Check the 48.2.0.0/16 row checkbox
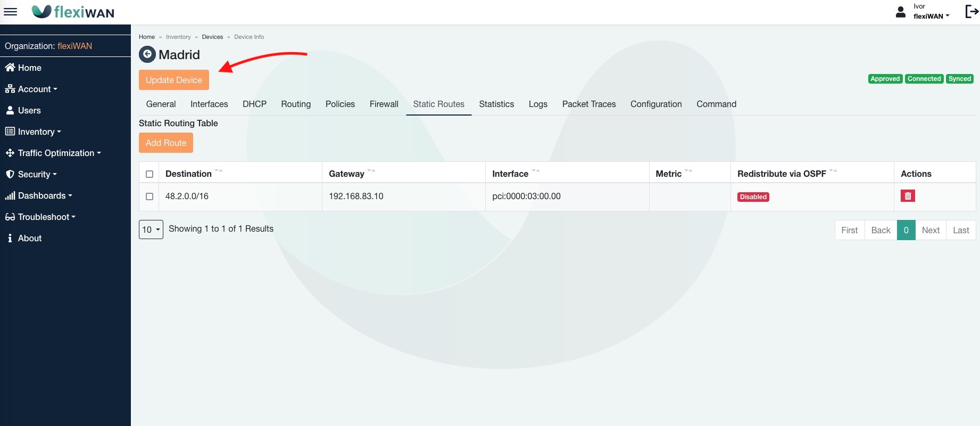The height and width of the screenshot is (426, 980). (x=150, y=196)
